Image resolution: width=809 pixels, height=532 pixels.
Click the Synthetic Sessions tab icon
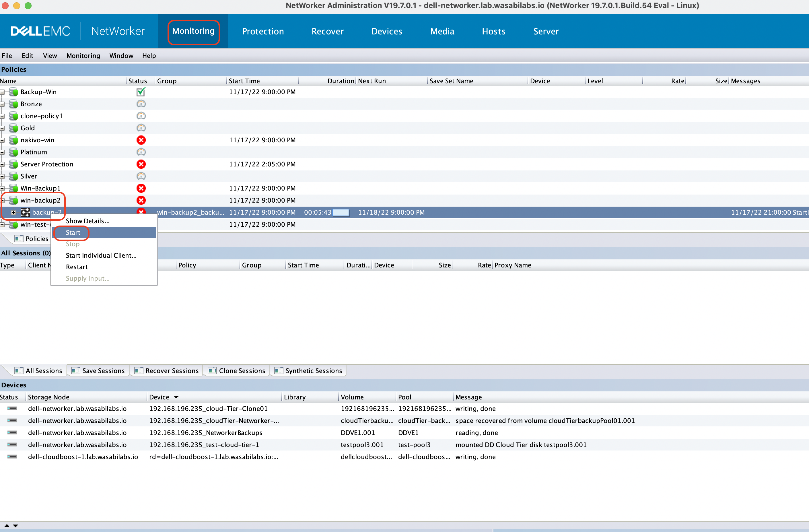pyautogui.click(x=278, y=371)
